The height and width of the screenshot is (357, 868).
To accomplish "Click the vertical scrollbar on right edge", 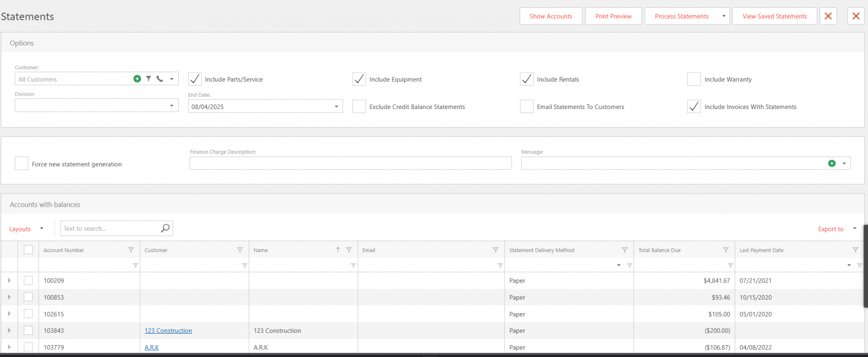I will (x=865, y=266).
